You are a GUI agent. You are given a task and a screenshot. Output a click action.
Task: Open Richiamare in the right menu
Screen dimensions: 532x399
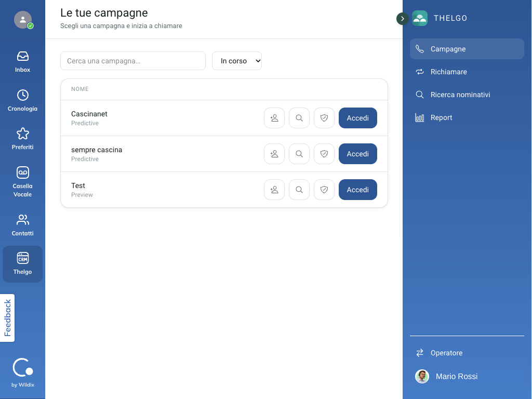[467, 72]
